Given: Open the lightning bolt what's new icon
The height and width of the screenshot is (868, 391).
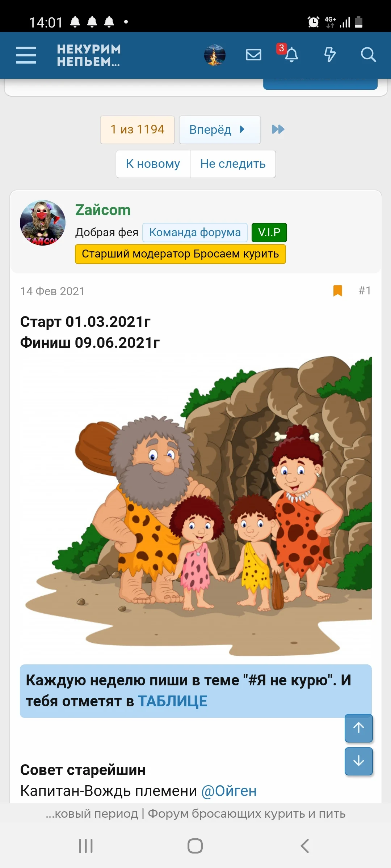Looking at the screenshot, I should [x=329, y=55].
